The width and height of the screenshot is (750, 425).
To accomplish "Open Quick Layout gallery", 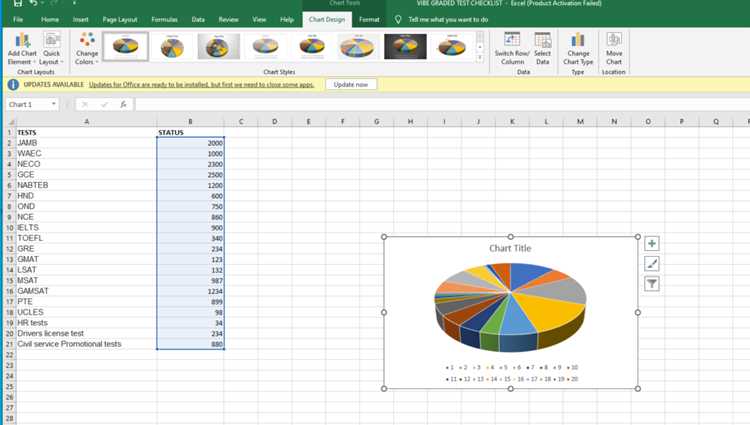I will (51, 49).
